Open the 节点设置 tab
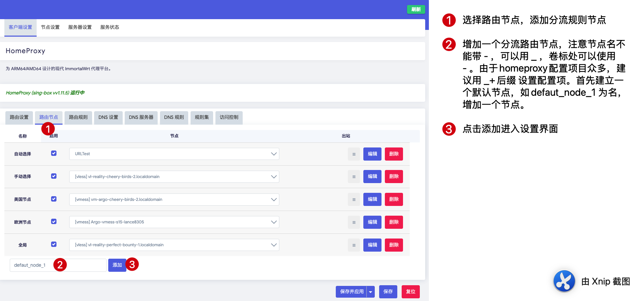Screen dimensions: 644x301 (x=50, y=27)
